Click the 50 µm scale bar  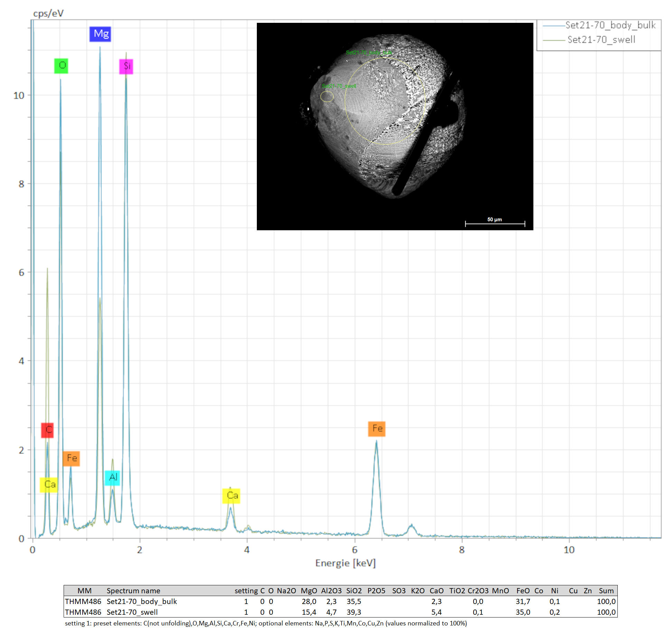[x=495, y=223]
